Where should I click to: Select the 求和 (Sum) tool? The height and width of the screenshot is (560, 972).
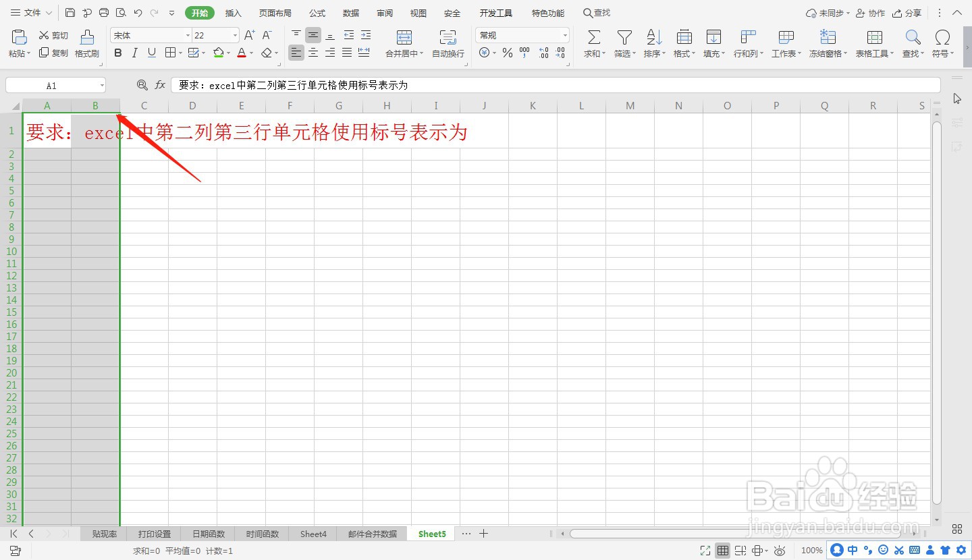click(593, 43)
